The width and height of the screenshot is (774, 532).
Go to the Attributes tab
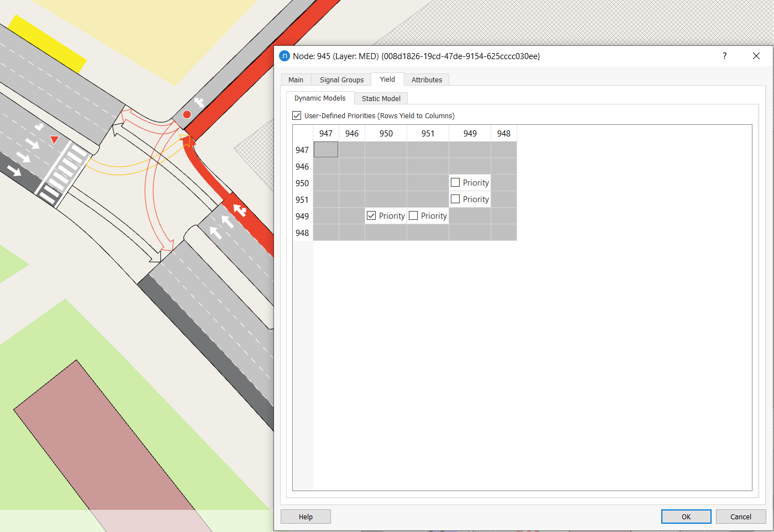coord(427,80)
